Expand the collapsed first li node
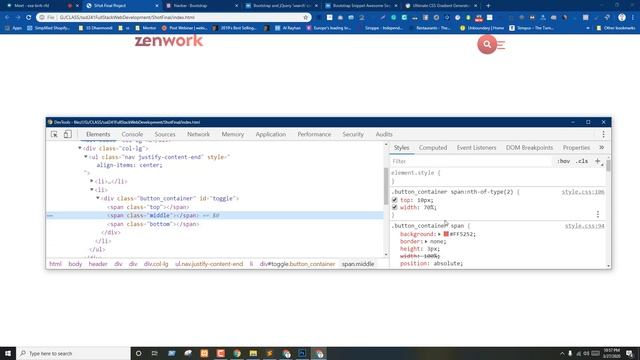This screenshot has width=640, height=360. [x=92, y=181]
